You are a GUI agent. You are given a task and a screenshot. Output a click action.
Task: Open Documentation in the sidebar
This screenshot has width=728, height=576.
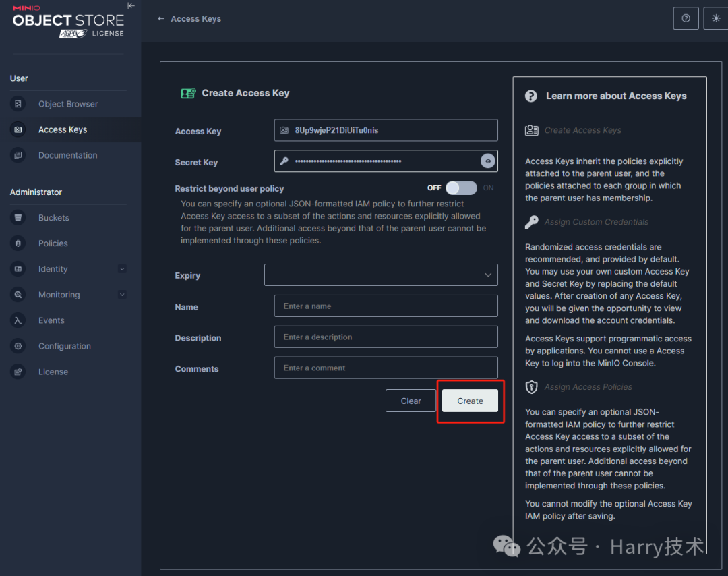click(x=68, y=155)
